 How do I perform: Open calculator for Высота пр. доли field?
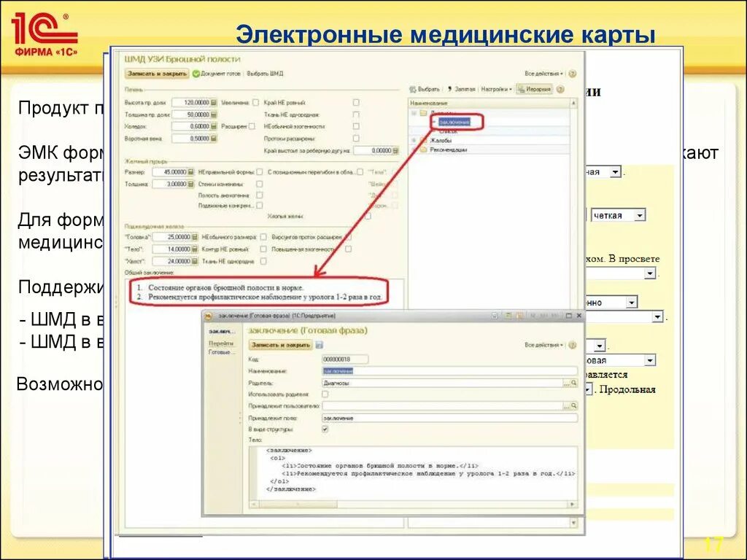(x=214, y=102)
